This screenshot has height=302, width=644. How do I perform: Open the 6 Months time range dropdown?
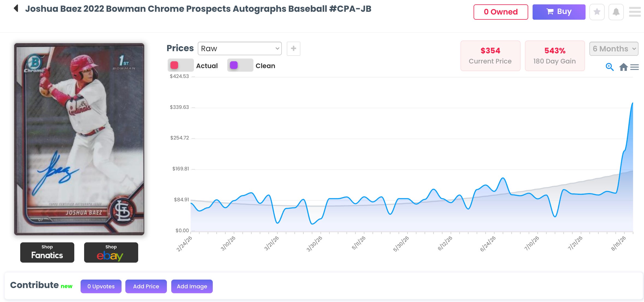coord(614,49)
